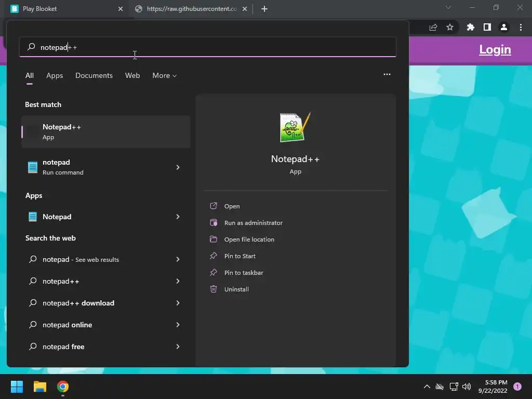Click the notepad Run command icon
The image size is (532, 399).
click(x=33, y=167)
